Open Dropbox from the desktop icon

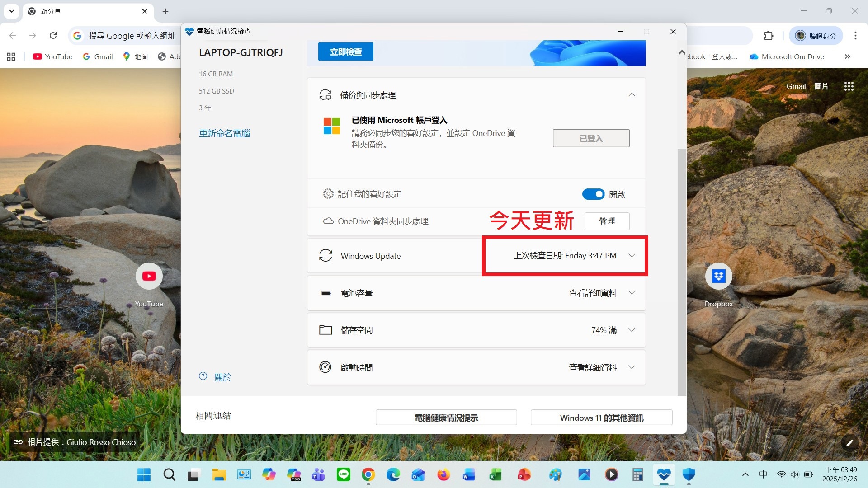pos(718,276)
